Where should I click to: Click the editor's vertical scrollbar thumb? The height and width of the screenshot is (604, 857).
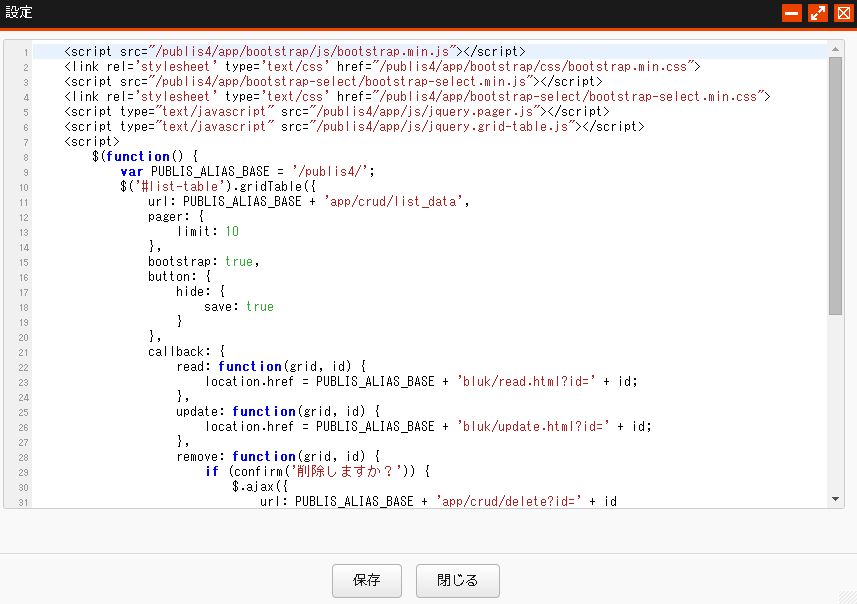click(835, 186)
